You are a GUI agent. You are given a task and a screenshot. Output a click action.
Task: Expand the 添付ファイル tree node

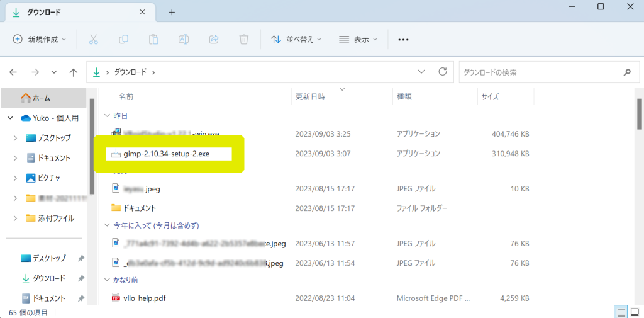(16, 218)
